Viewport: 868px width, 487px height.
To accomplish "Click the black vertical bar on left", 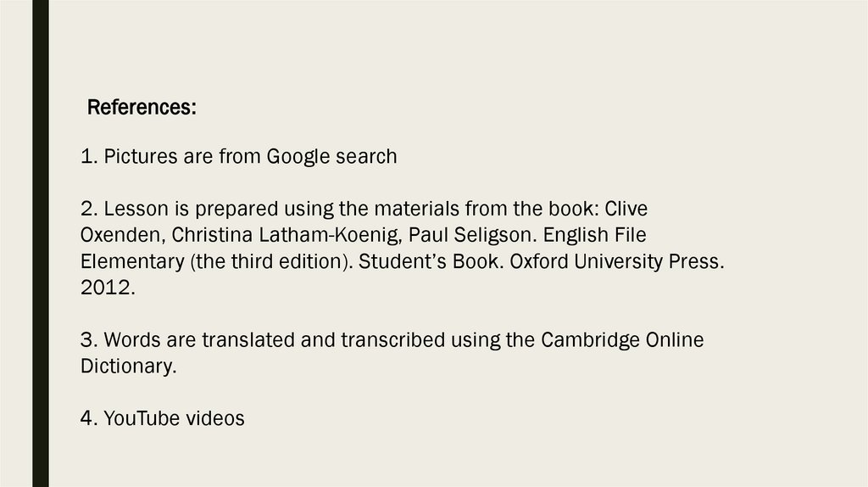I will click(x=40, y=243).
